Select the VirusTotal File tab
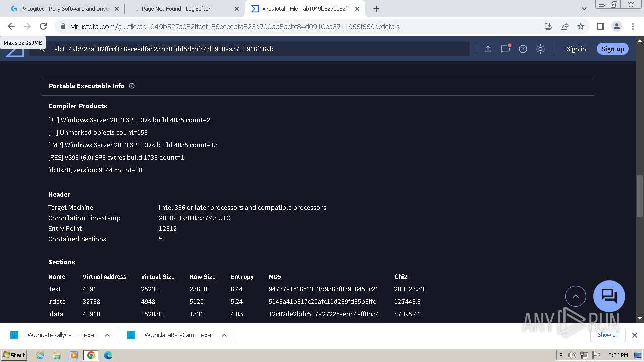644x362 pixels. [304, 9]
